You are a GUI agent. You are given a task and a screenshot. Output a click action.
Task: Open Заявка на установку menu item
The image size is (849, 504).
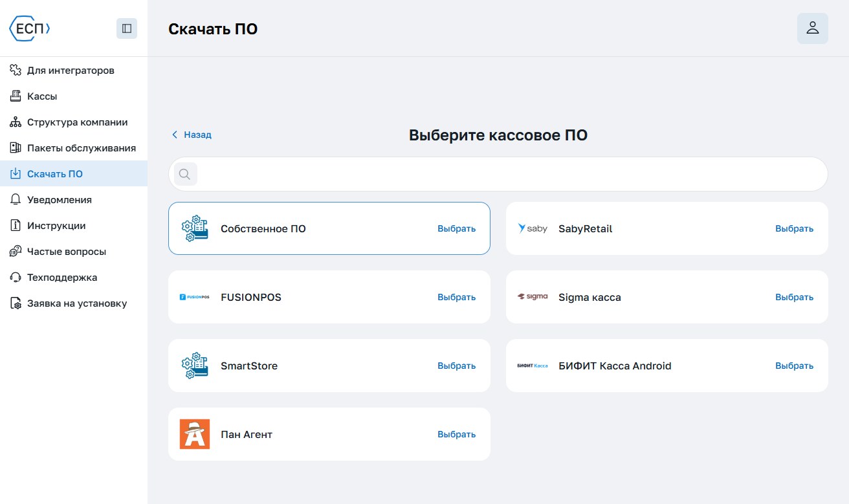74,303
